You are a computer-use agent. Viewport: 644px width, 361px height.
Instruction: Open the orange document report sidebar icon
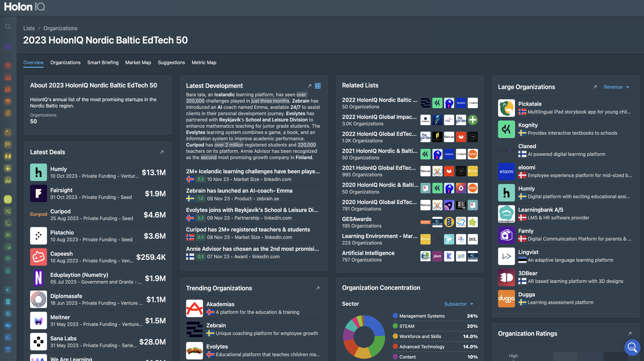pos(8,113)
